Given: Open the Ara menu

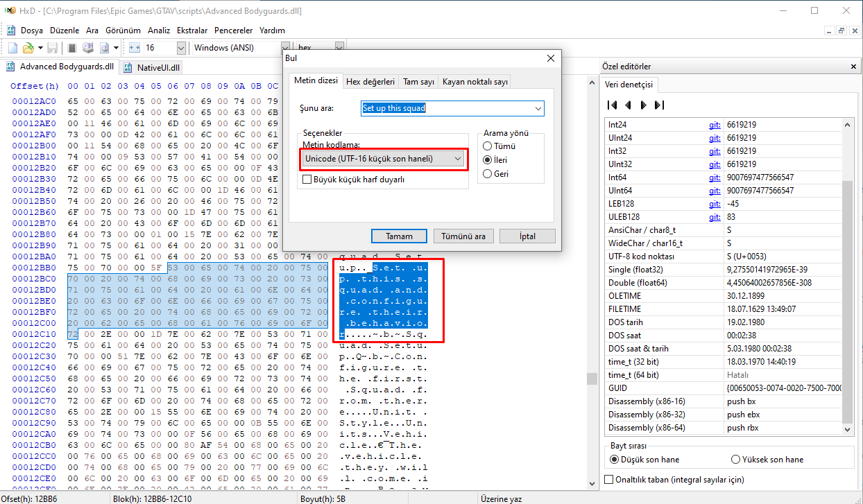Looking at the screenshot, I should 92,31.
